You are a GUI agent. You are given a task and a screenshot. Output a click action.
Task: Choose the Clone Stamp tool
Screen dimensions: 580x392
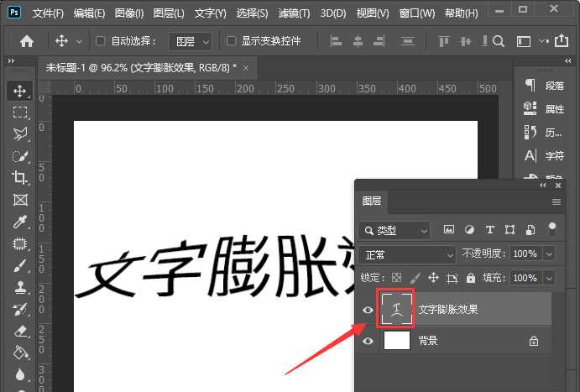(20, 287)
